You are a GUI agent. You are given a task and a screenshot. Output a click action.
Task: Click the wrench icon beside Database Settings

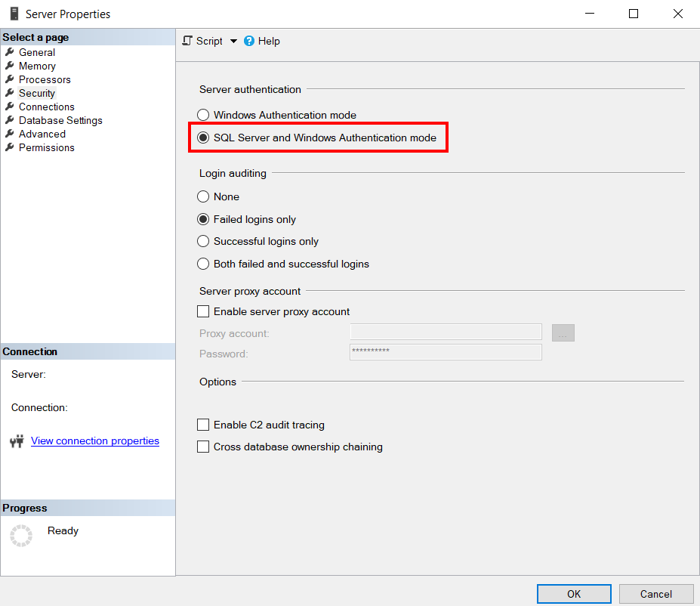(9, 120)
